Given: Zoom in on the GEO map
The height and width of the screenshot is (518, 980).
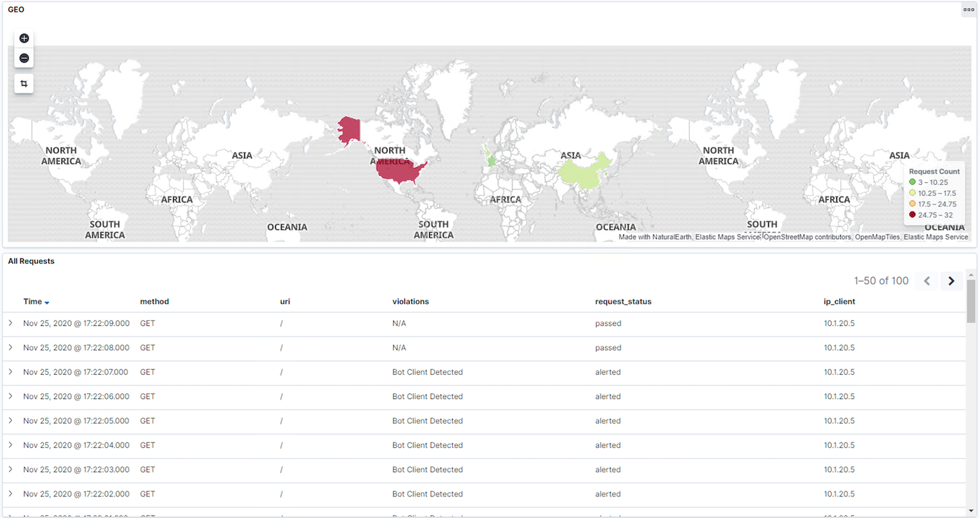Looking at the screenshot, I should 24,39.
